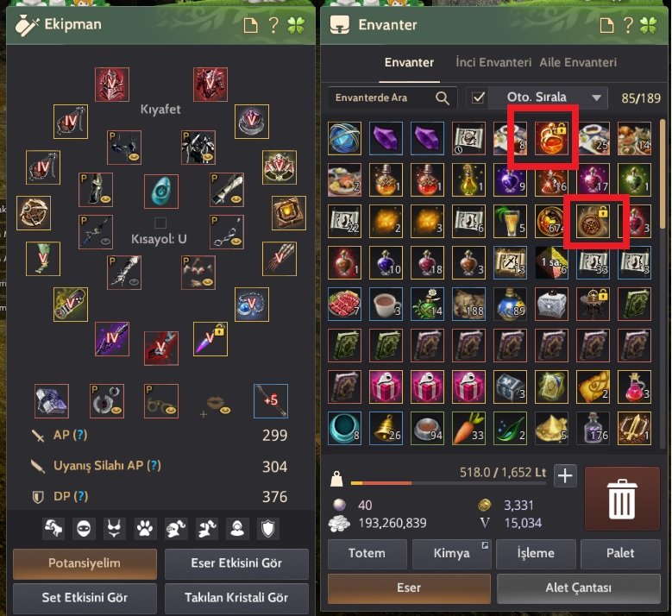Toggle the helmet visibility mask icon
The height and width of the screenshot is (616, 672).
83,529
